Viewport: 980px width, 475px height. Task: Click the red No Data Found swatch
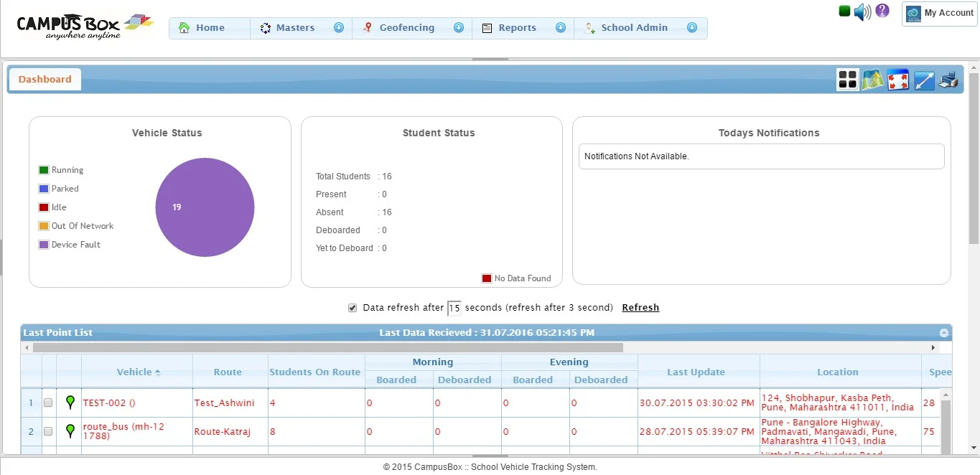(487, 278)
